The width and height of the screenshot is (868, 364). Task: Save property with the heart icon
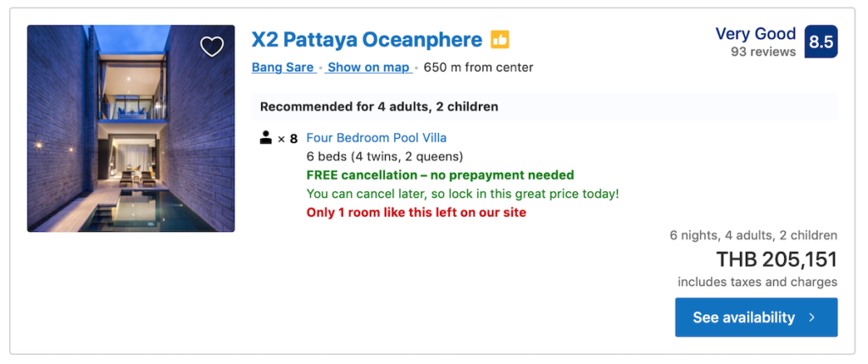click(211, 47)
